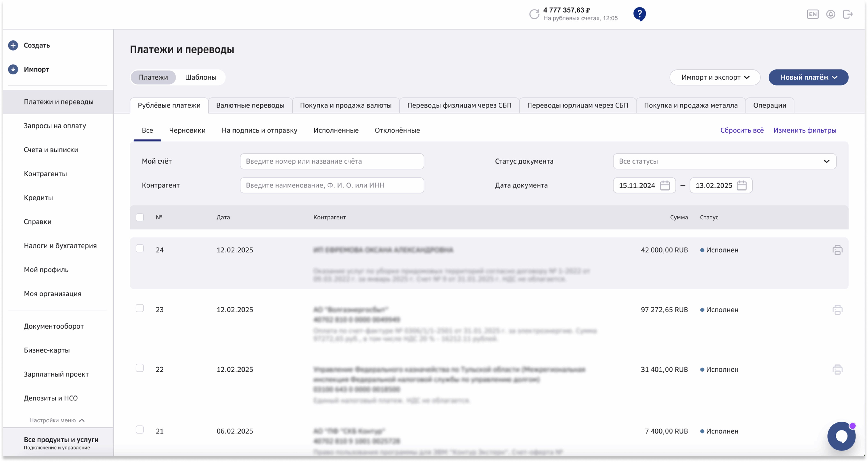Switch language with the EN icon
The image size is (868, 462).
point(812,14)
